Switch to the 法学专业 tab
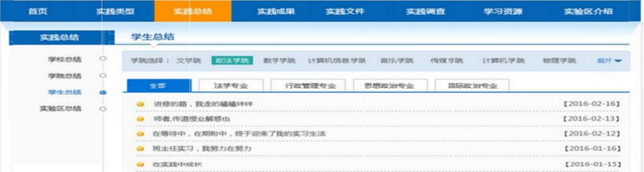Viewport: 644px width, 172px height. (x=231, y=86)
